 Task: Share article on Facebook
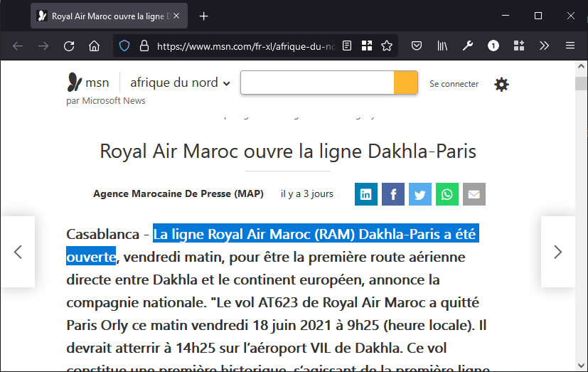(x=393, y=194)
